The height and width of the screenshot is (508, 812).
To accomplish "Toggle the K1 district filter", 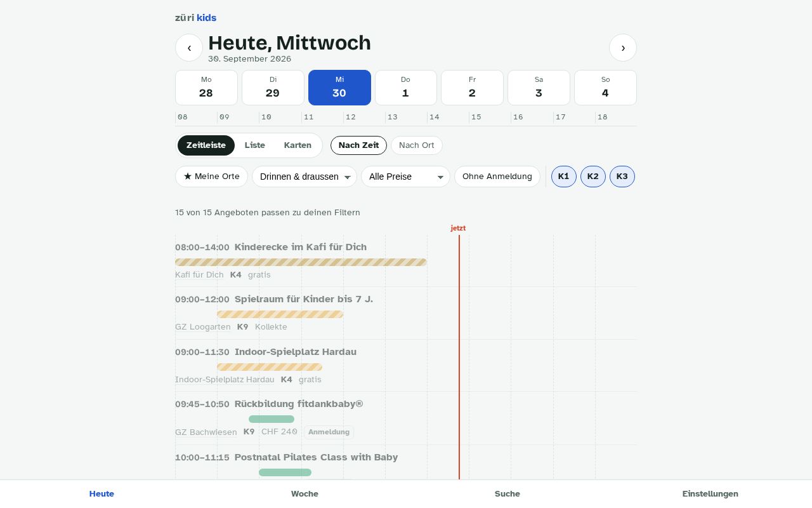I will click(x=564, y=177).
